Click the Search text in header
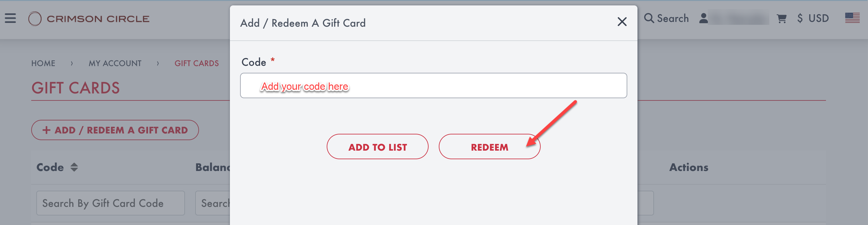This screenshot has height=225, width=868. pyautogui.click(x=672, y=18)
